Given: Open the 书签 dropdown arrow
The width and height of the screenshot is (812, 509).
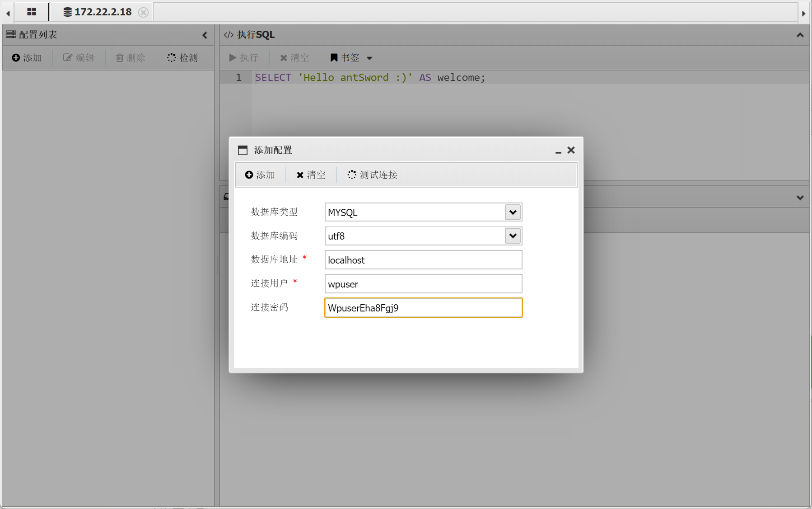Looking at the screenshot, I should coord(369,58).
